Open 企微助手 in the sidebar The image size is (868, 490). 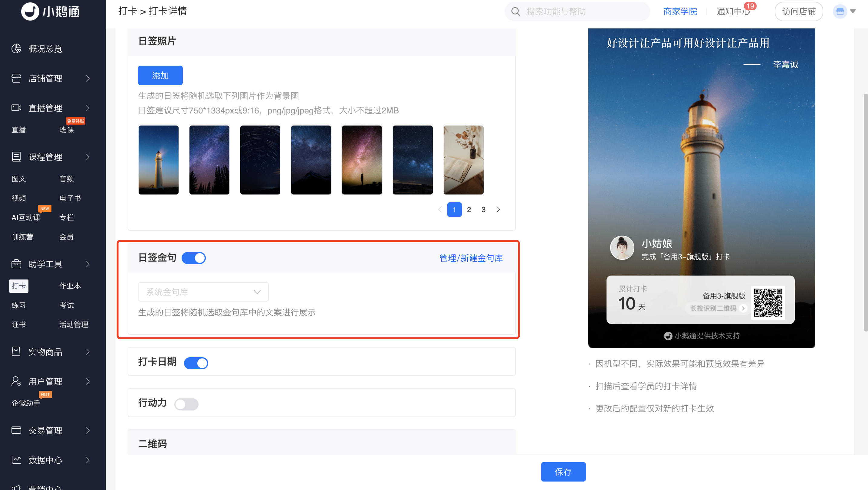[x=26, y=403]
